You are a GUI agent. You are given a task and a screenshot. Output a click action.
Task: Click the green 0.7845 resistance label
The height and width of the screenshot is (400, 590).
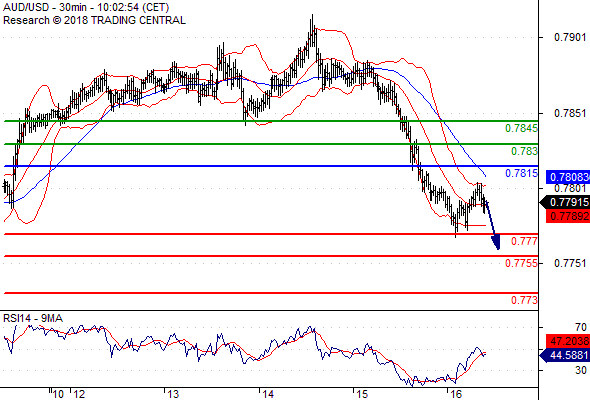pyautogui.click(x=521, y=128)
